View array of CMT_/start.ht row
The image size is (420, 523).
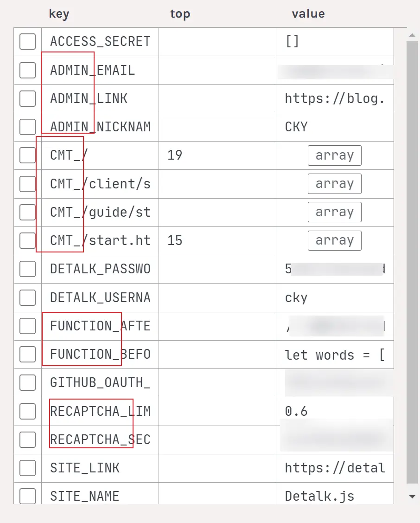(x=334, y=241)
